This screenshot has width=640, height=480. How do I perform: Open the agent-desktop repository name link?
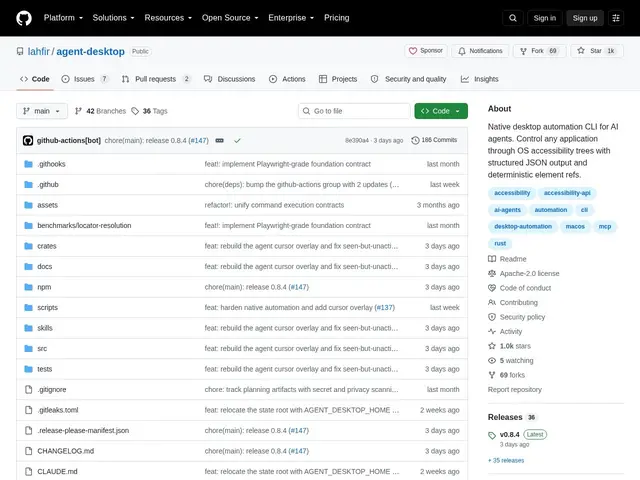point(91,51)
